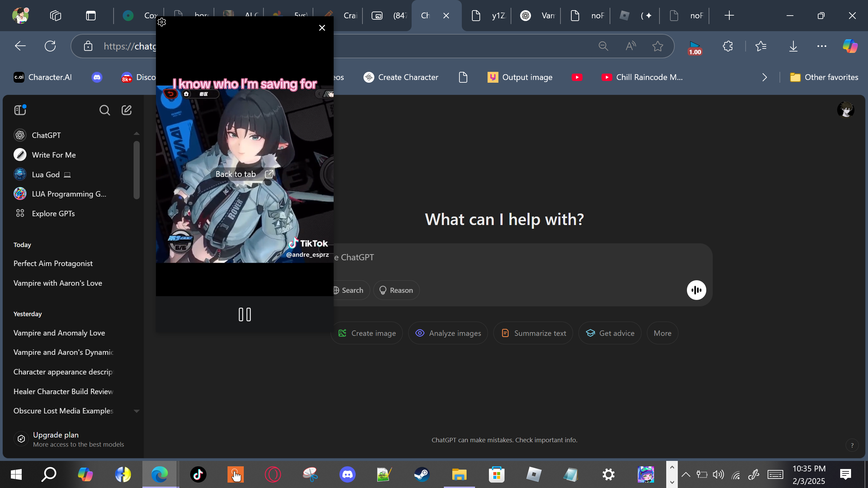
Task: Open the browser Extensions menu
Action: [x=728, y=46]
